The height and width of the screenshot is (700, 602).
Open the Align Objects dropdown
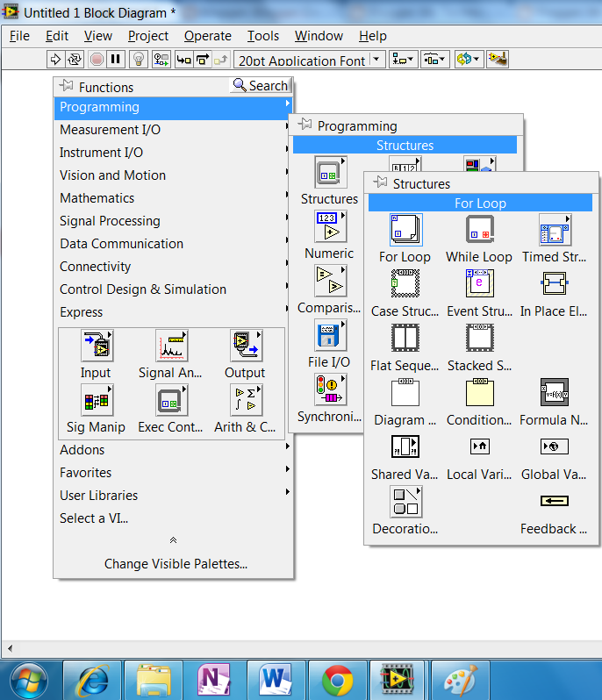pos(404,59)
